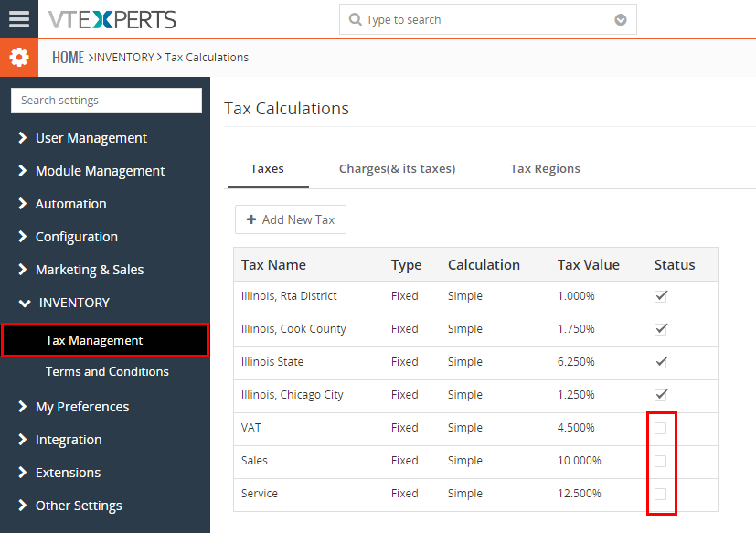Screen dimensions: 756x533
Task: Open the global search dropdown arrow
Action: (x=621, y=20)
